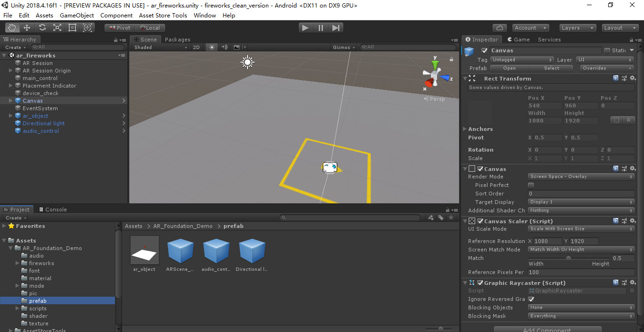The height and width of the screenshot is (332, 644).
Task: Click the Match width/height slider
Action: (569, 258)
